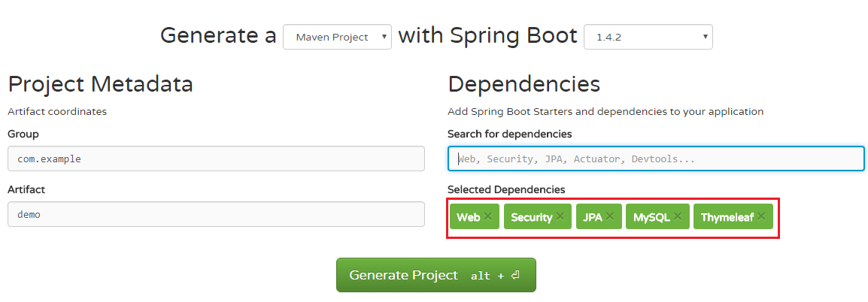Click the Search for dependencies field

[x=656, y=159]
